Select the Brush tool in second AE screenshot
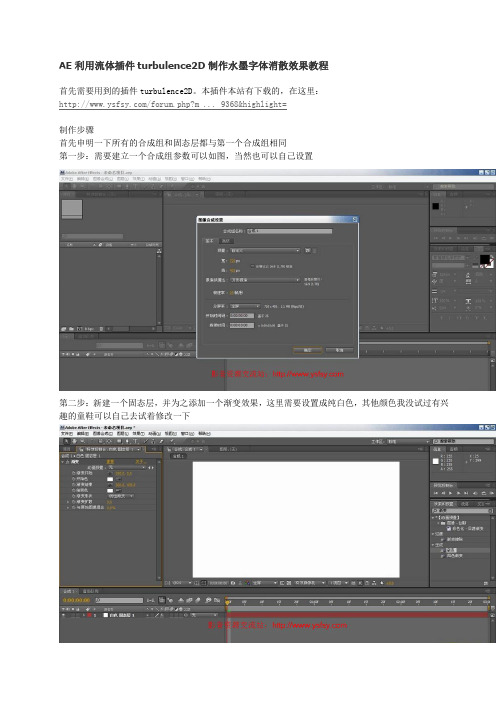This screenshot has height=702, width=496. (145, 441)
